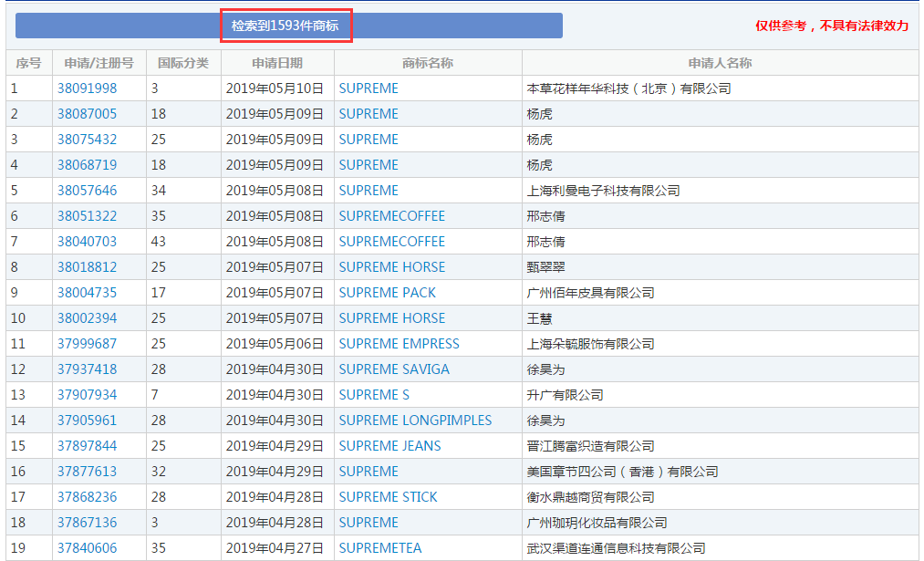
Task: Click the 申请人名称 column header
Action: (720, 63)
